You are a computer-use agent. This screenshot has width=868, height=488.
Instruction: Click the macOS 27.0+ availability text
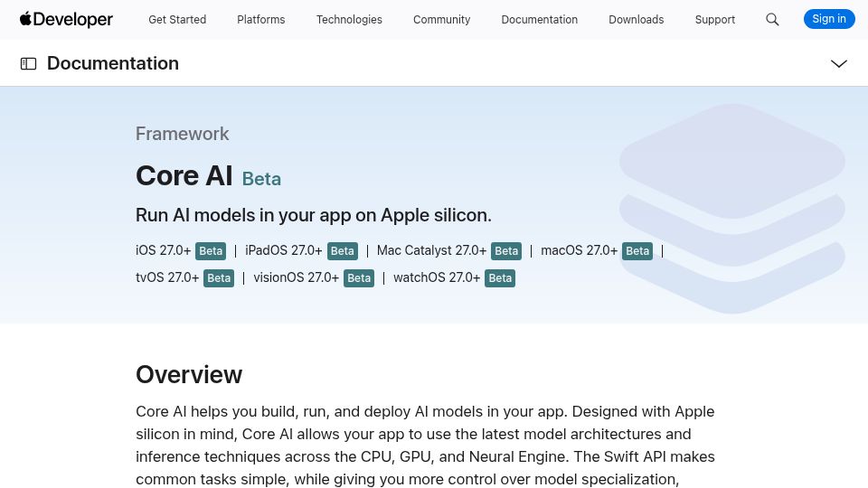tap(579, 250)
